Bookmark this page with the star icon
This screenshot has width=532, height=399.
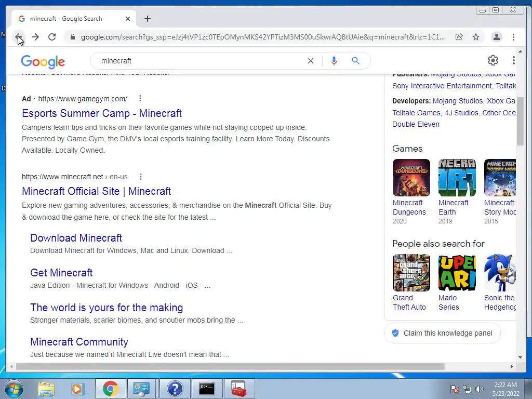pyautogui.click(x=476, y=37)
